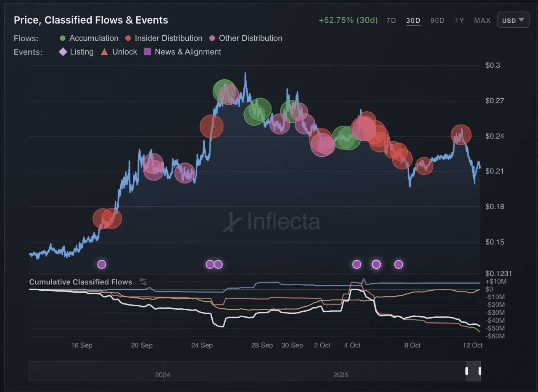Screen dimensions: 538x392
Task: Show the MAX time range
Action: pos(483,20)
